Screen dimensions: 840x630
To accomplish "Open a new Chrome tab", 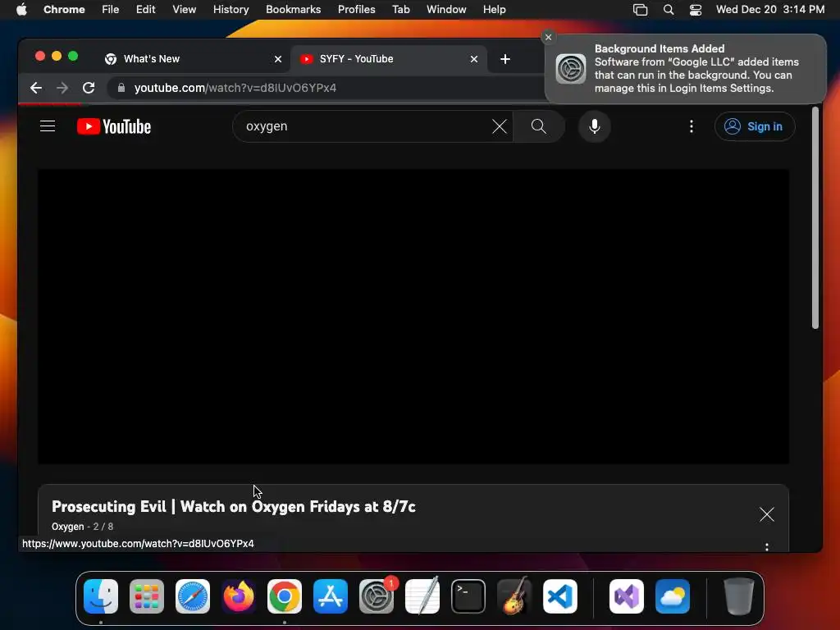I will (x=505, y=59).
